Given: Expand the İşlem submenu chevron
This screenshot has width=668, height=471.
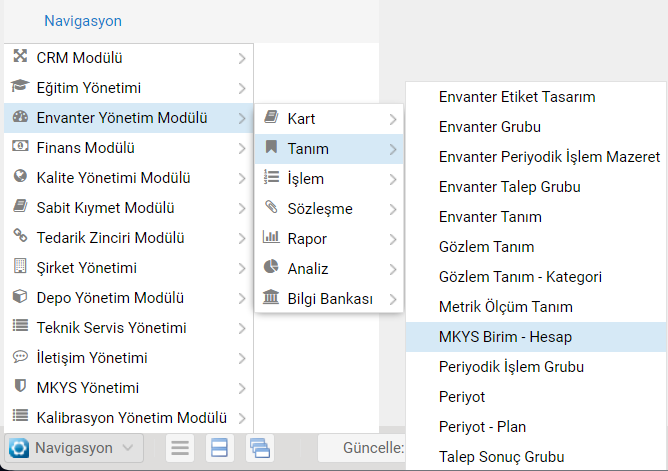Looking at the screenshot, I should (393, 179).
